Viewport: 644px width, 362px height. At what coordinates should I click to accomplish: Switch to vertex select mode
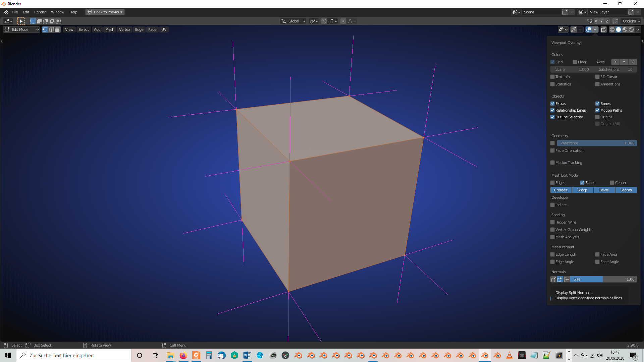coord(45,29)
